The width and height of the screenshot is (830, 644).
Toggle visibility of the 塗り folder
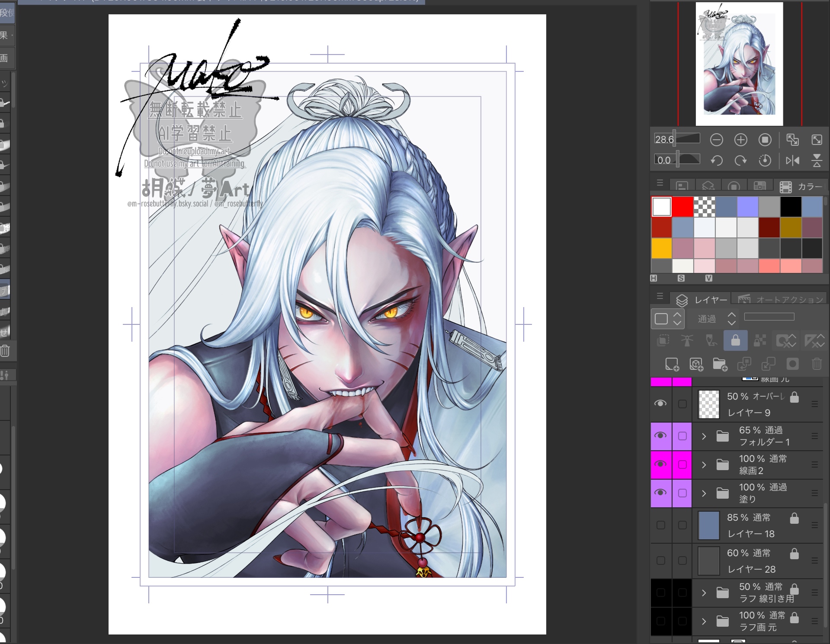[660, 493]
